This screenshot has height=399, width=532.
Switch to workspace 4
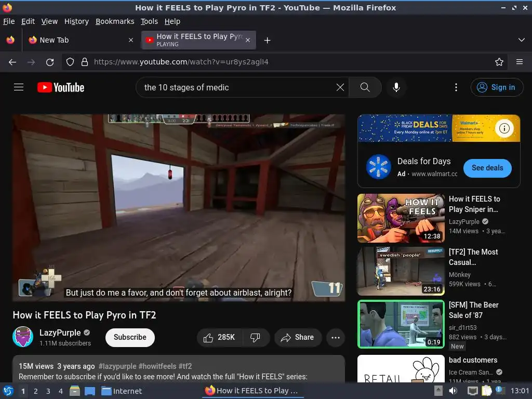61,391
